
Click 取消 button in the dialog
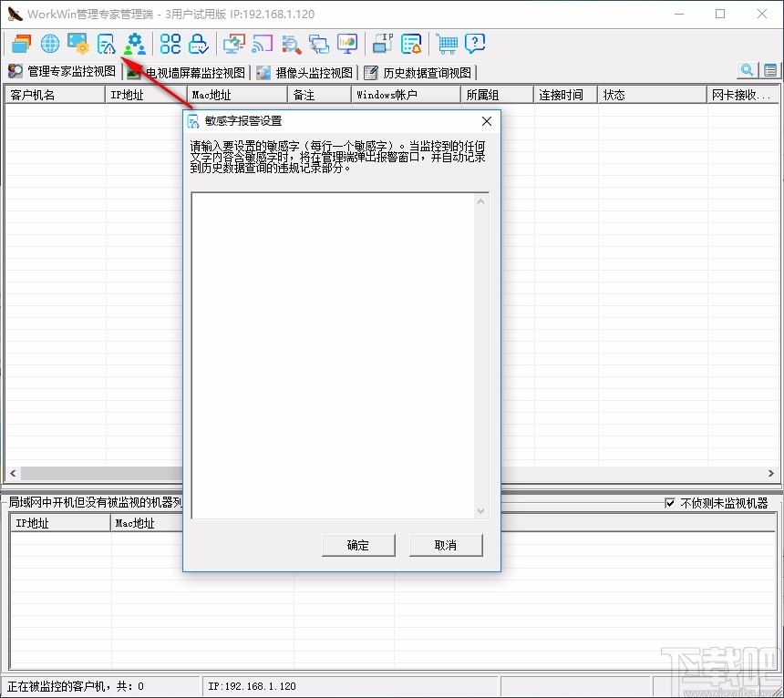click(446, 545)
